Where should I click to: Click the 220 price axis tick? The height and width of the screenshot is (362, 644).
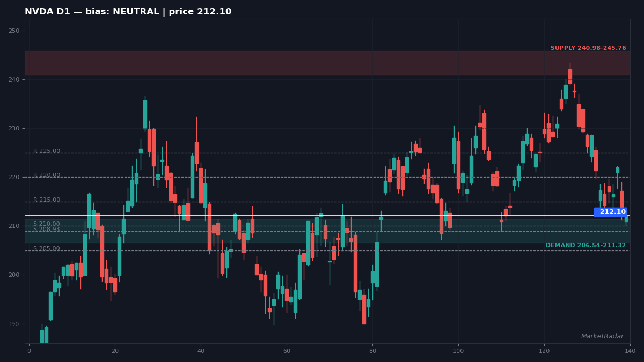pyautogui.click(x=14, y=177)
